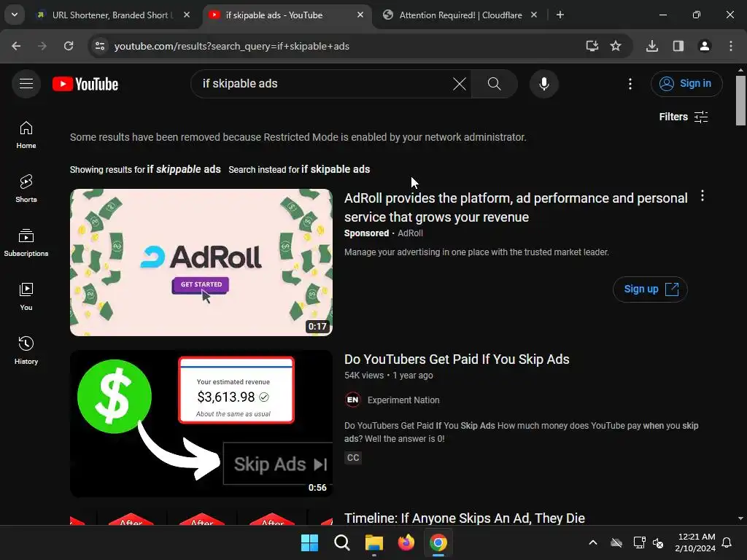The image size is (747, 560).
Task: Open the notifications bell in taskbar
Action: (727, 542)
